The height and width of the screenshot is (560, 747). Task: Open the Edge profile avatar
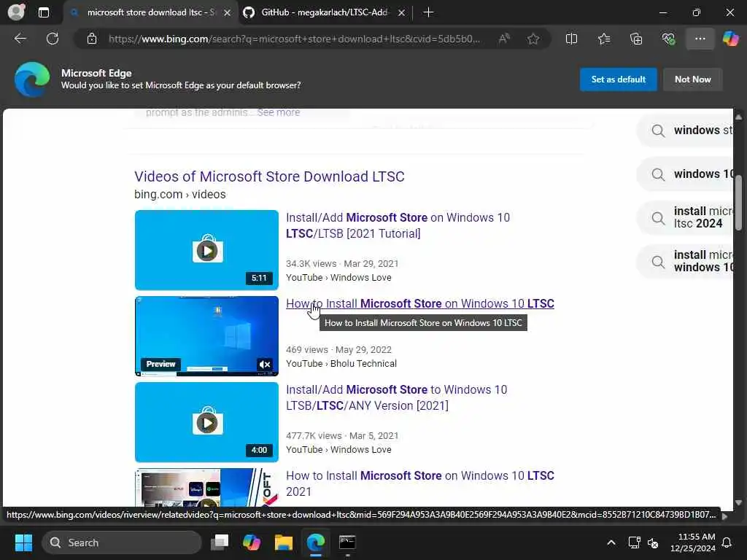tap(16, 12)
